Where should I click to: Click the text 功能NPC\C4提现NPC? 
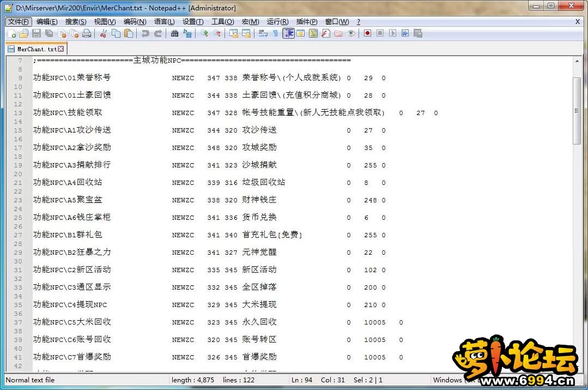(x=70, y=304)
